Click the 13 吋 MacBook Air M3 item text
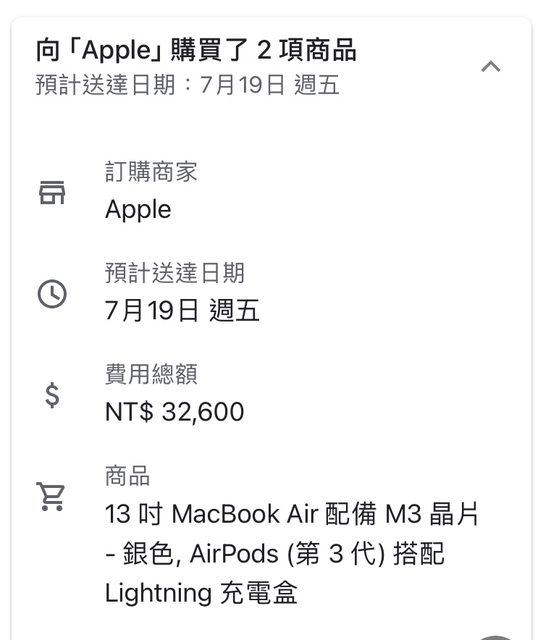The image size is (543, 640). tap(292, 514)
